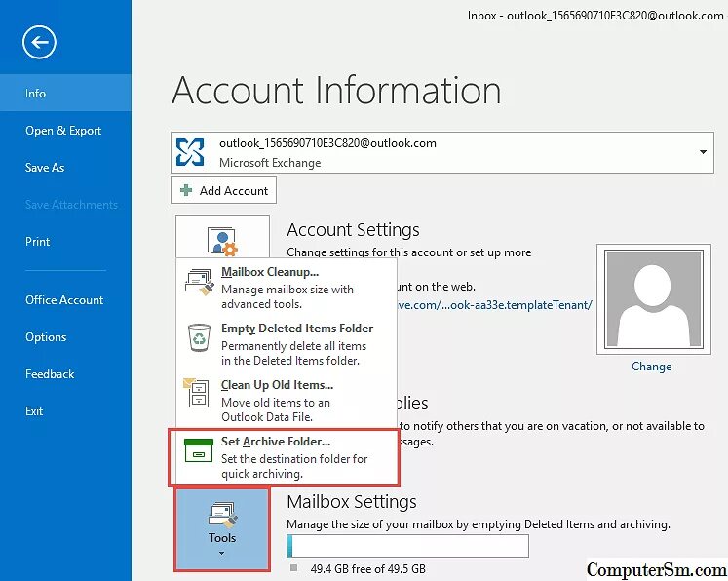Click the Mailbox Settings heading
This screenshot has width=728, height=581.
pyautogui.click(x=352, y=502)
